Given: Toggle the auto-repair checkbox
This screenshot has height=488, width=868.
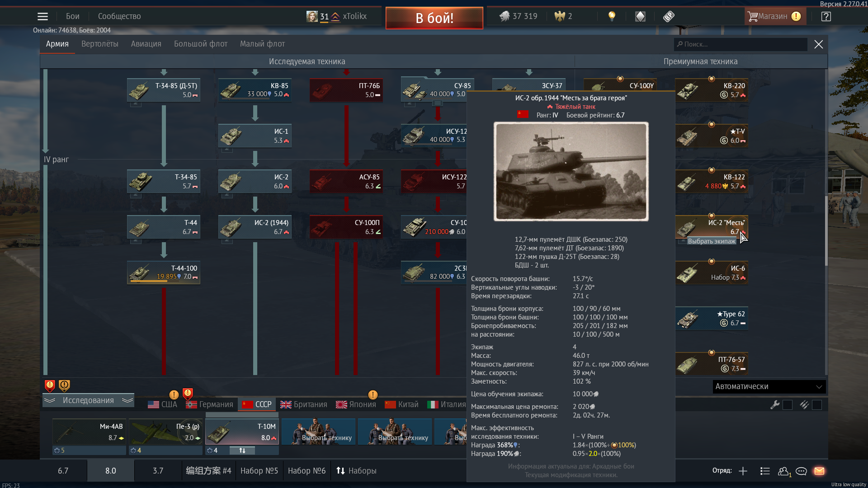Looking at the screenshot, I should [788, 405].
